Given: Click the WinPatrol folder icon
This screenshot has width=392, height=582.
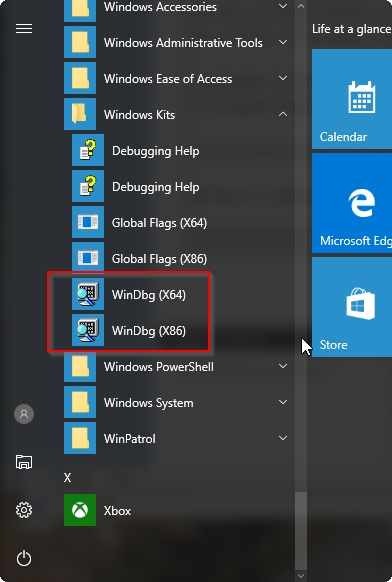Looking at the screenshot, I should [80, 438].
